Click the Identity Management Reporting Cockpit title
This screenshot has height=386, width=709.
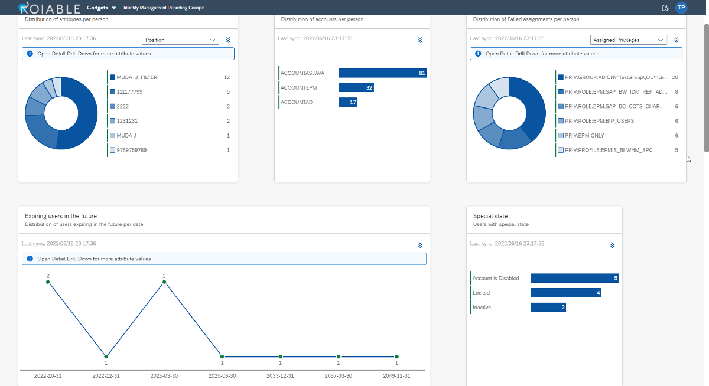[x=164, y=8]
